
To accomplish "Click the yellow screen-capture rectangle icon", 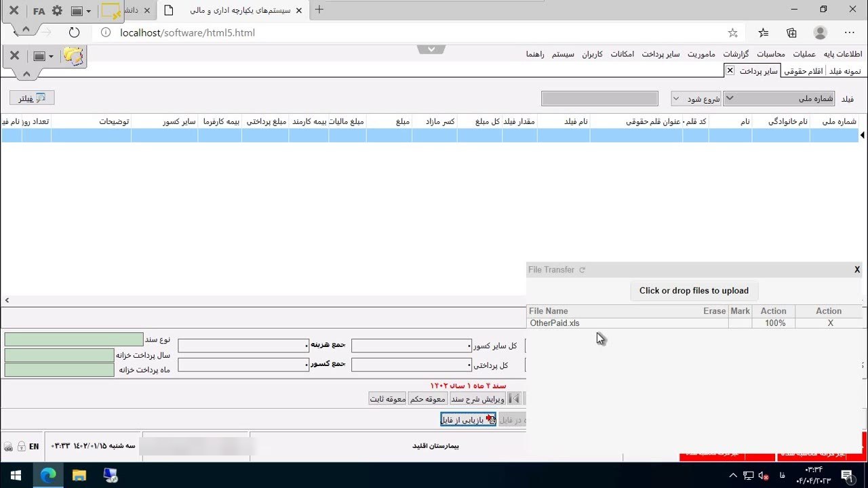I will click(111, 12).
